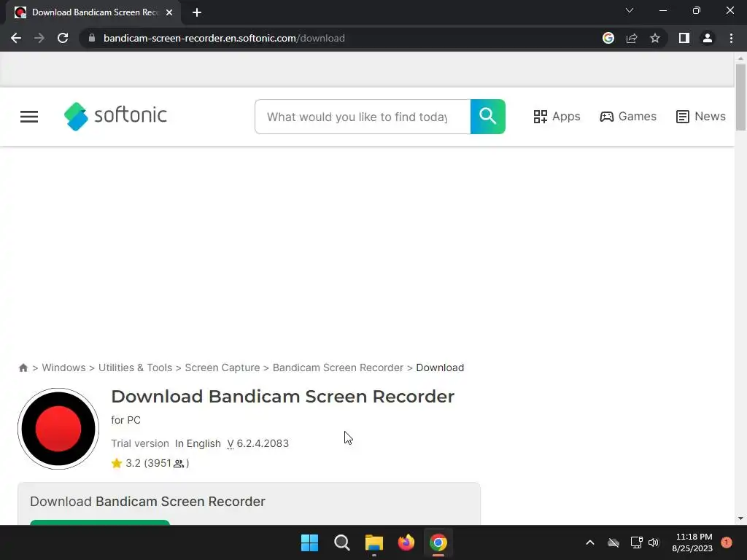This screenshot has width=747, height=560.
Task: Click the forward navigation arrow
Action: (x=39, y=38)
